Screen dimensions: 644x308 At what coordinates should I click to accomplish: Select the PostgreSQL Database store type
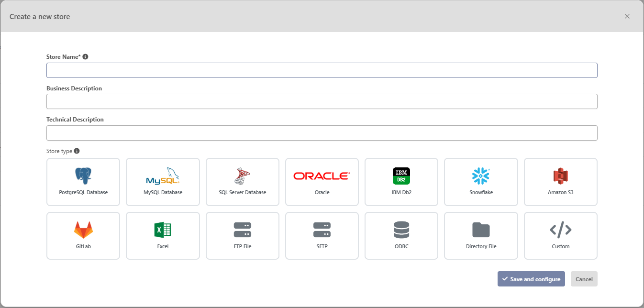83,182
